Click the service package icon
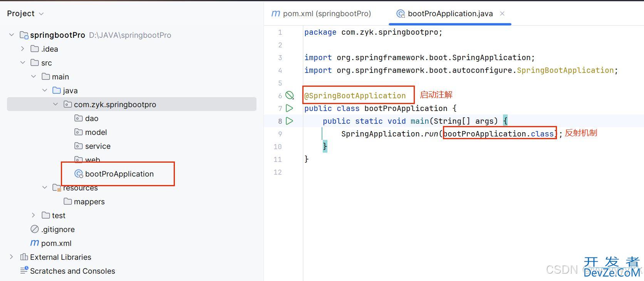 (79, 146)
